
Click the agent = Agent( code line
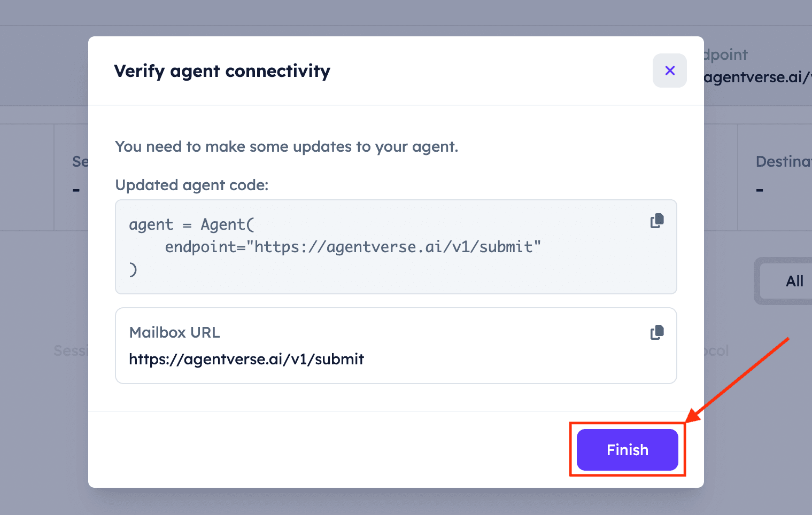click(192, 224)
